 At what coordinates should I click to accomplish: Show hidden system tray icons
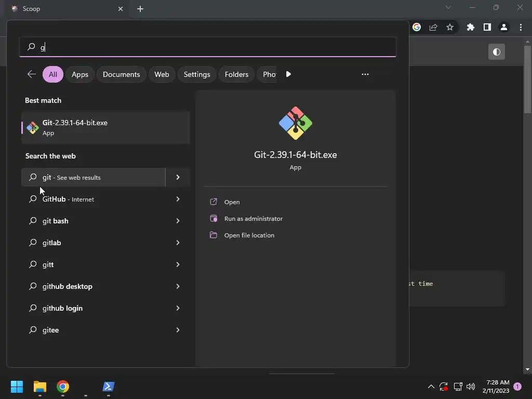(x=431, y=387)
